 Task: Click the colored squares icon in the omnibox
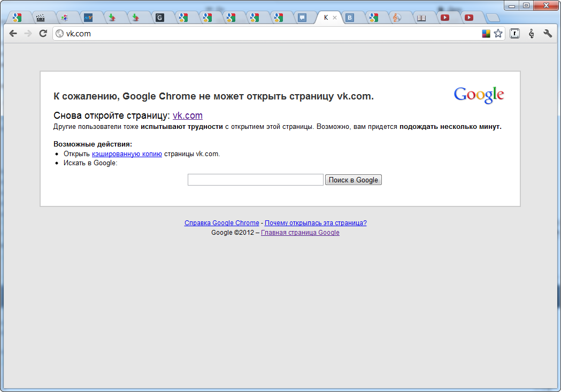tap(486, 34)
